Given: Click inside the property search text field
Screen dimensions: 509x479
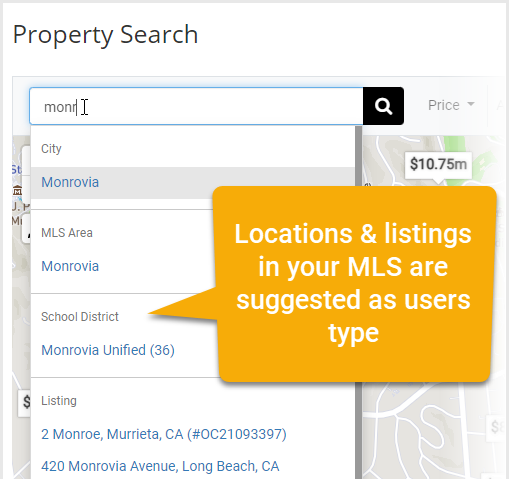Looking at the screenshot, I should 196,106.
